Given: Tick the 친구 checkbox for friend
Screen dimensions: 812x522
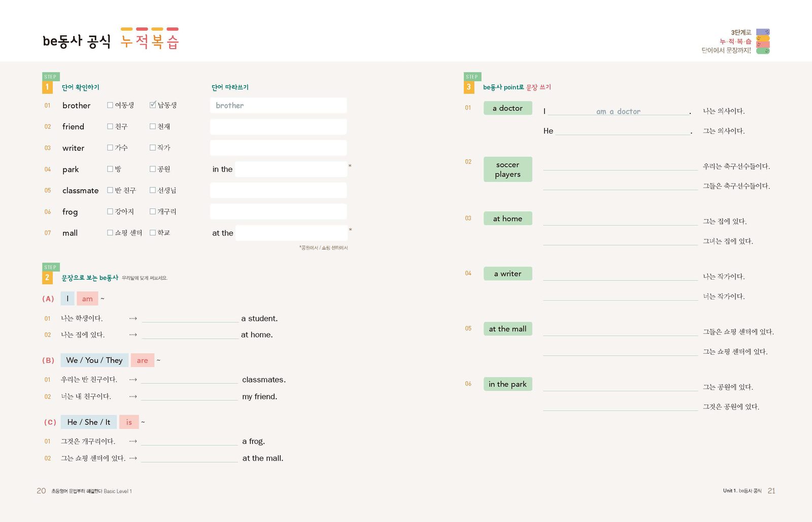Looking at the screenshot, I should point(110,126).
